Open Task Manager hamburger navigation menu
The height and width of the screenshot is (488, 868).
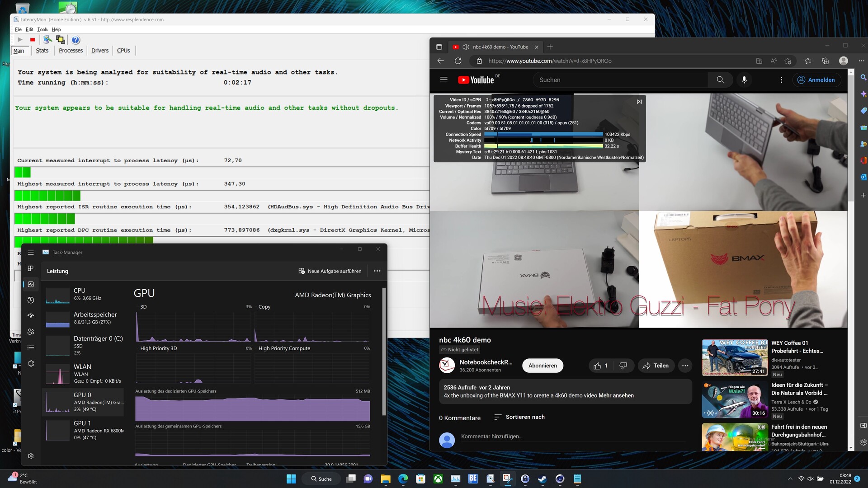(x=31, y=253)
